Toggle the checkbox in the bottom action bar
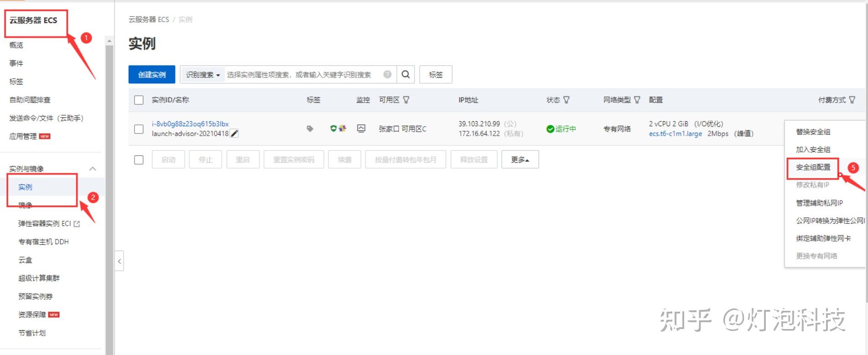 click(x=139, y=160)
